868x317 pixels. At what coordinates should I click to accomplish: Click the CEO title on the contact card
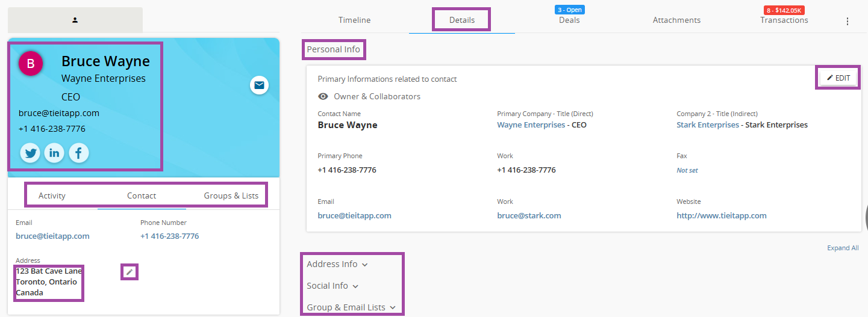tap(70, 97)
